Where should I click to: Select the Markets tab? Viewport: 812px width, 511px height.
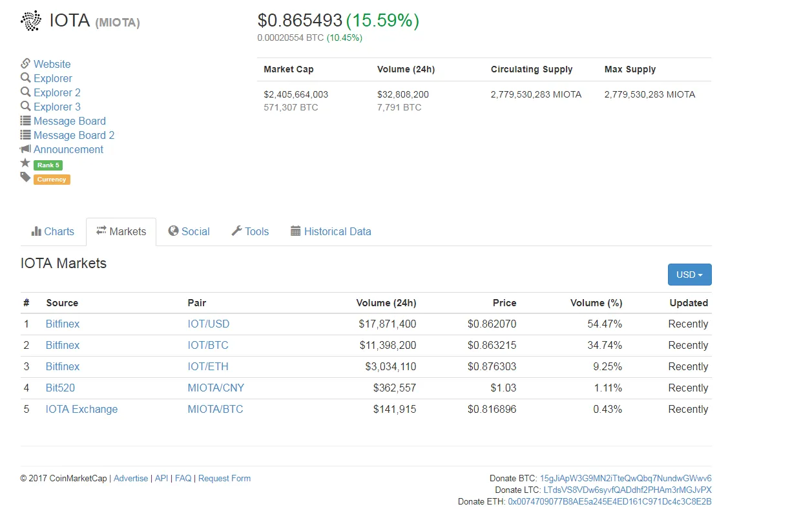pos(121,231)
